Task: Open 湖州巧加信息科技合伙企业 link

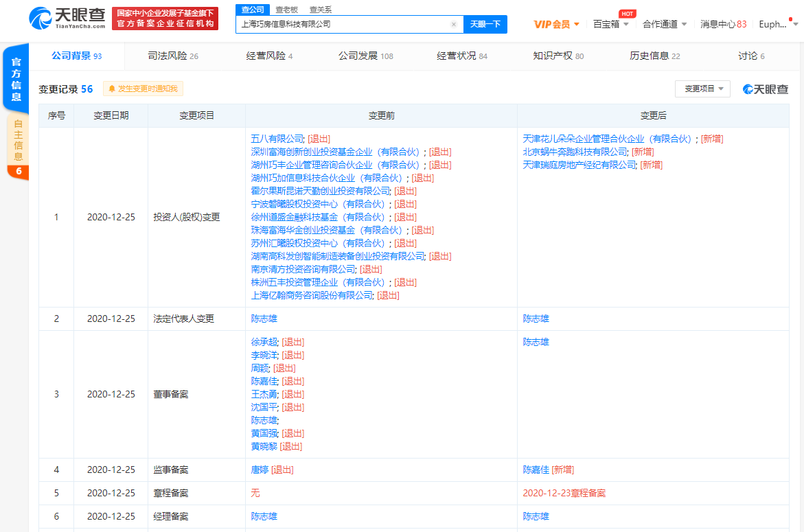Action: (x=328, y=178)
